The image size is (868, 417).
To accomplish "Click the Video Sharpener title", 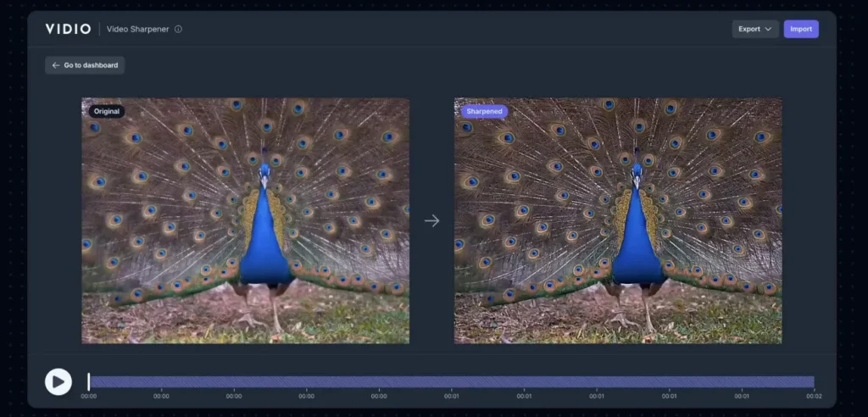I will (138, 30).
